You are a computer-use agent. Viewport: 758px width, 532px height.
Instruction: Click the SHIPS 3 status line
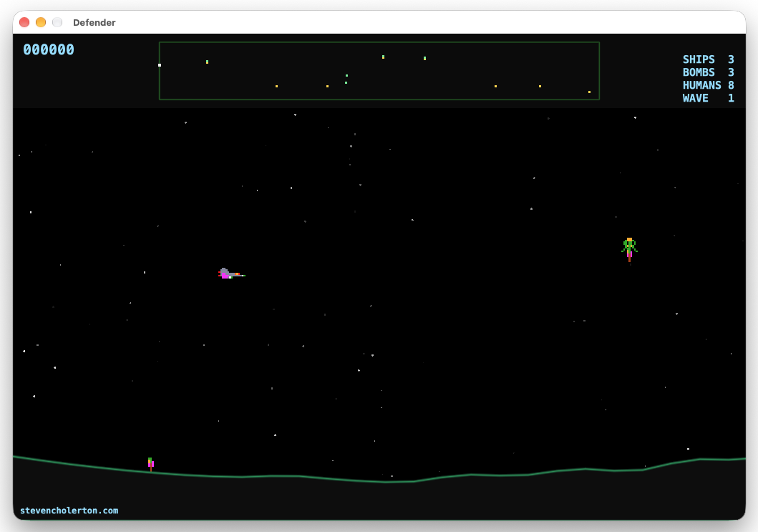(x=708, y=59)
